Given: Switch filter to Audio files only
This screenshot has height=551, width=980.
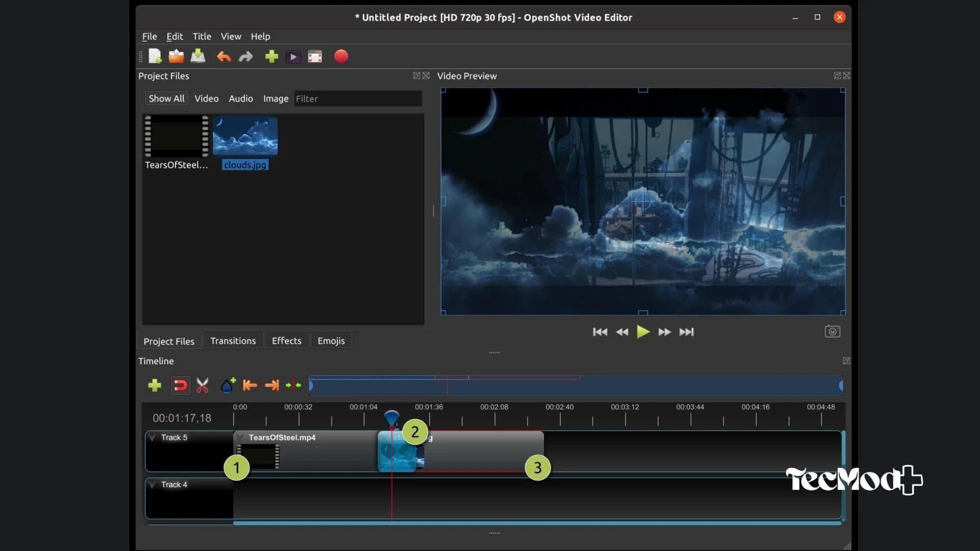Looking at the screenshot, I should point(240,98).
